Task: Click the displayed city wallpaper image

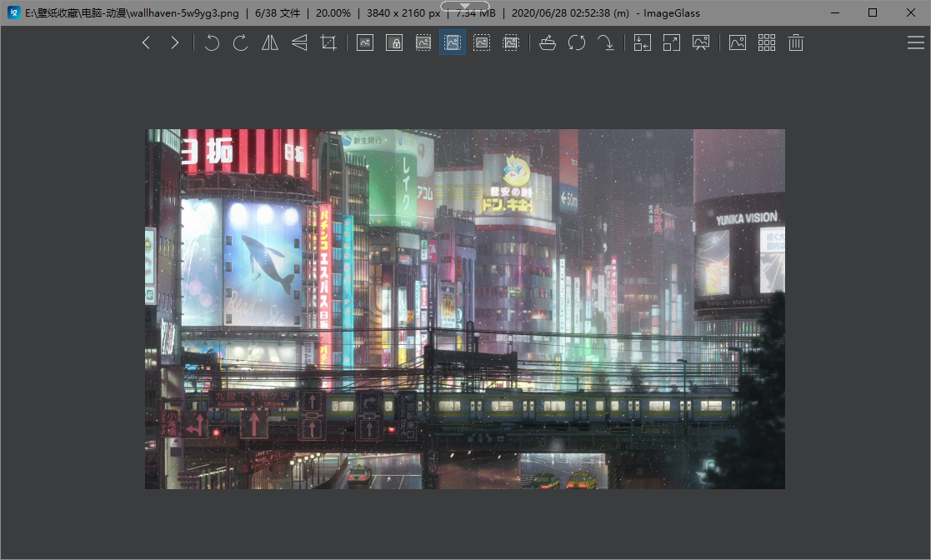Action: (x=465, y=308)
